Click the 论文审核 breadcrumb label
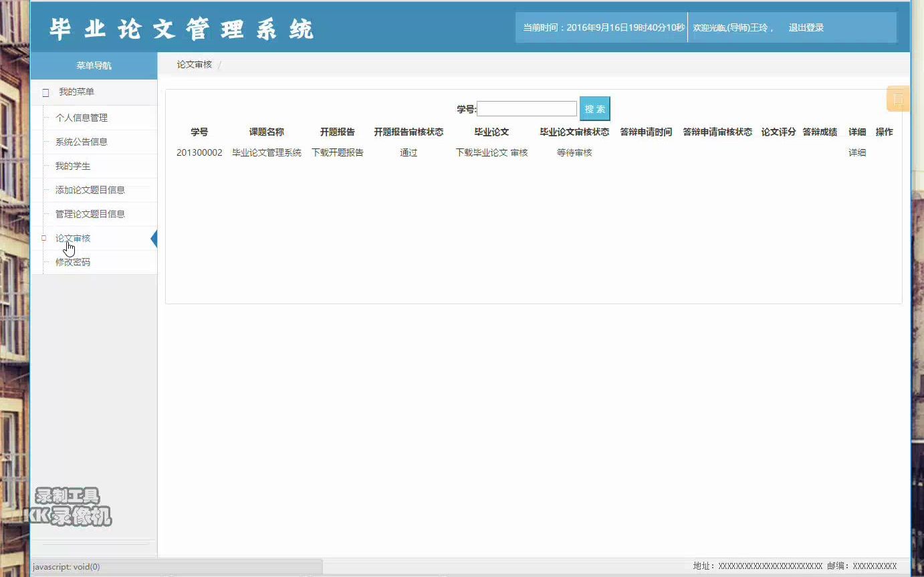 [x=193, y=64]
